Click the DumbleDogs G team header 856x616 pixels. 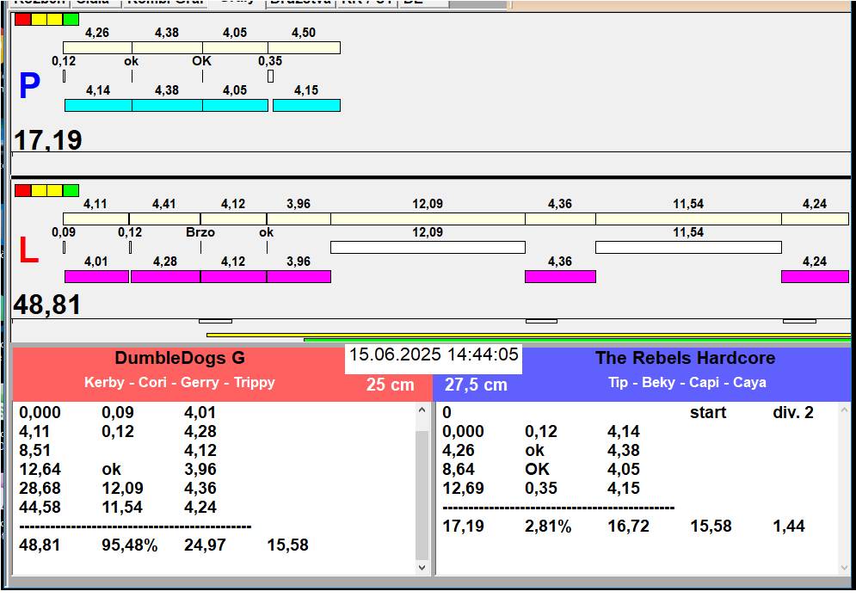tap(180, 358)
